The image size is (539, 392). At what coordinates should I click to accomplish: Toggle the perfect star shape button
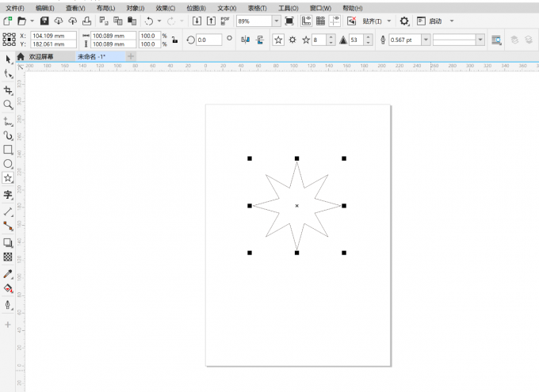click(x=278, y=40)
